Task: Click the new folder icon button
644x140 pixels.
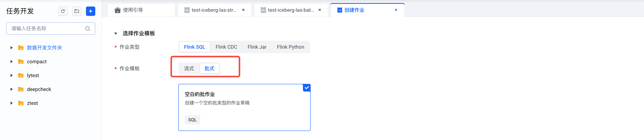Action: tap(77, 11)
